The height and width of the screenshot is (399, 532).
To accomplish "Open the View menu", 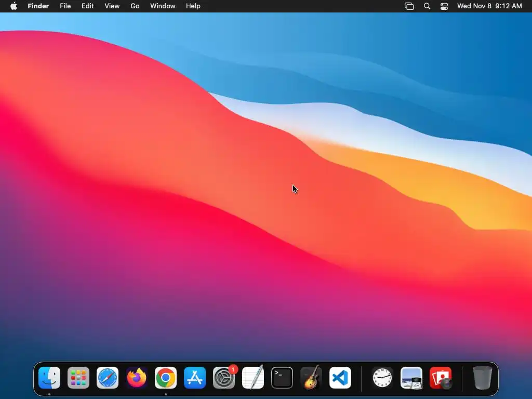I will 112,6.
